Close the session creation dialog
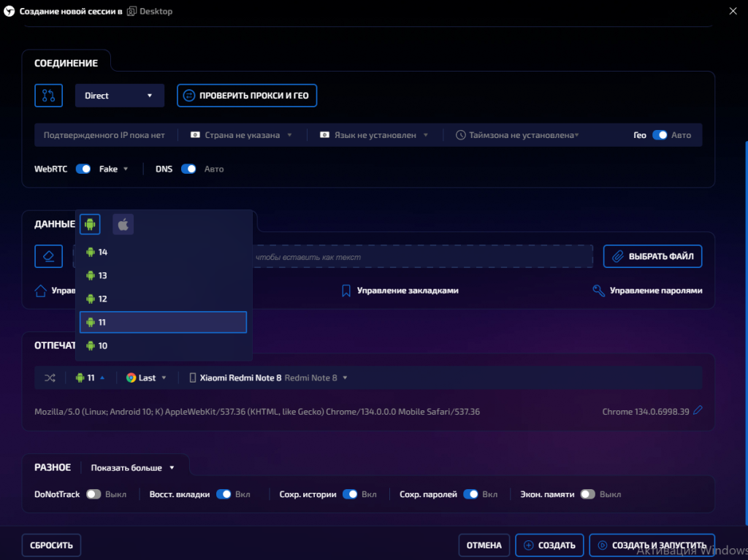Image resolution: width=748 pixels, height=560 pixels. (x=733, y=11)
